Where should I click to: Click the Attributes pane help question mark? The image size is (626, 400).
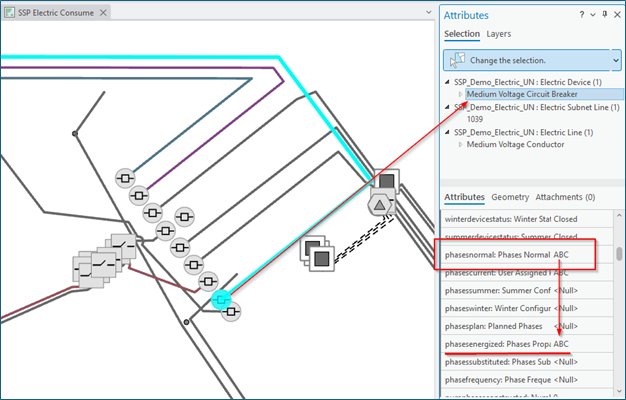(582, 15)
